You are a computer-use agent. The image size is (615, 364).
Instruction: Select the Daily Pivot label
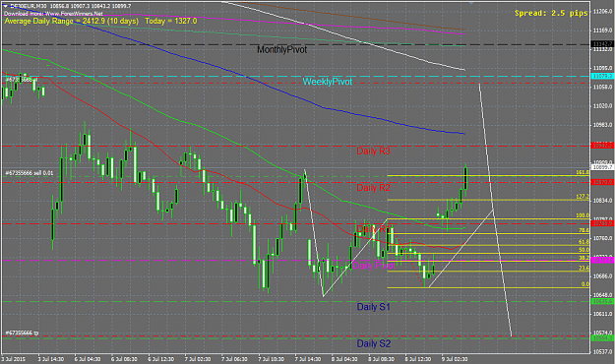click(373, 266)
